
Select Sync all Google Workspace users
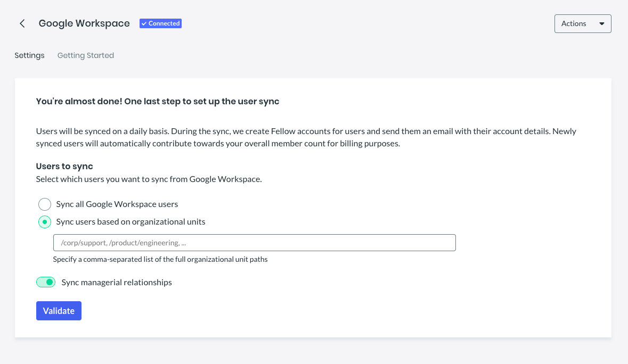(44, 204)
